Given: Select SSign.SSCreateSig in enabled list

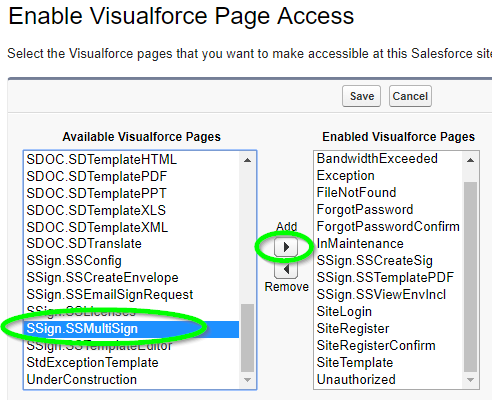Looking at the screenshot, I should pos(389,261).
